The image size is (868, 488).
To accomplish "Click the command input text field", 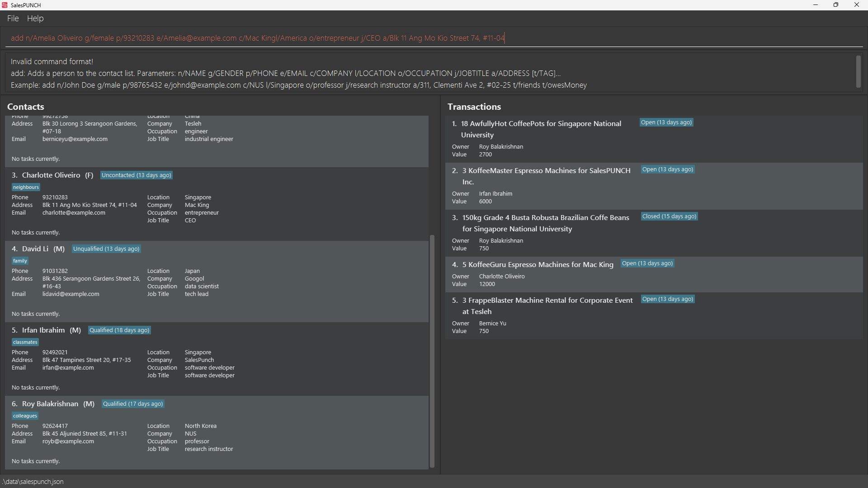I will (434, 38).
